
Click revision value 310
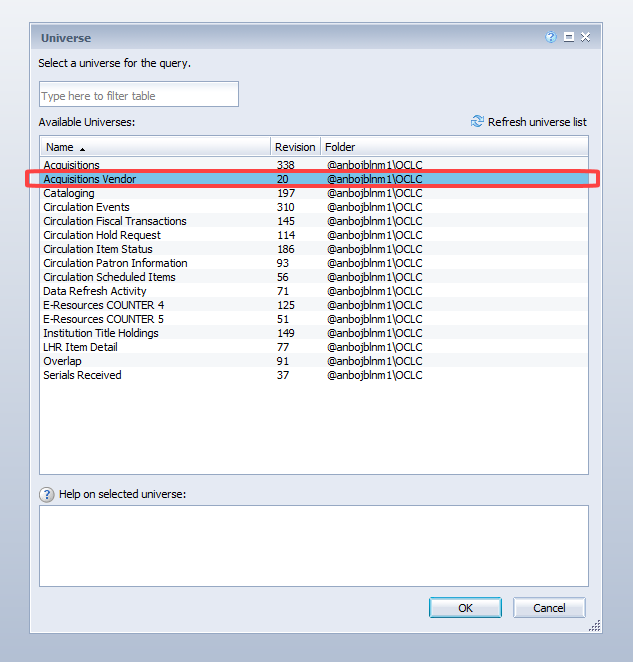pos(285,207)
